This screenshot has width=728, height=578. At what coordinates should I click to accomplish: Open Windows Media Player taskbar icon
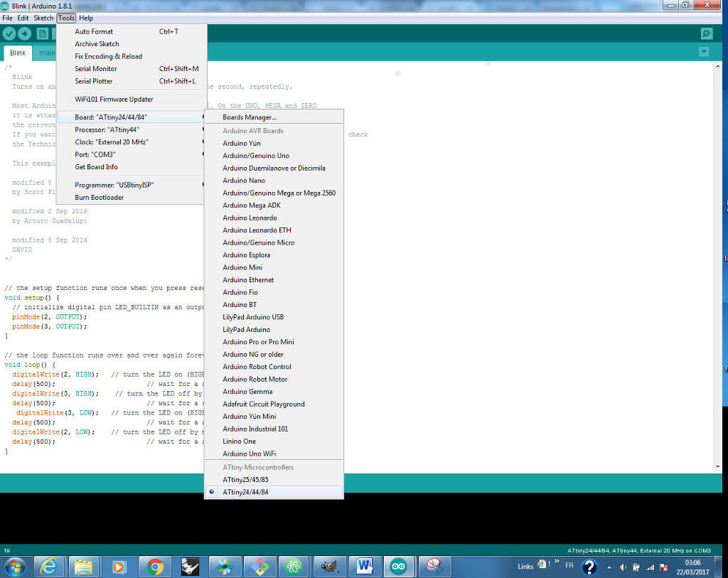pyautogui.click(x=119, y=567)
